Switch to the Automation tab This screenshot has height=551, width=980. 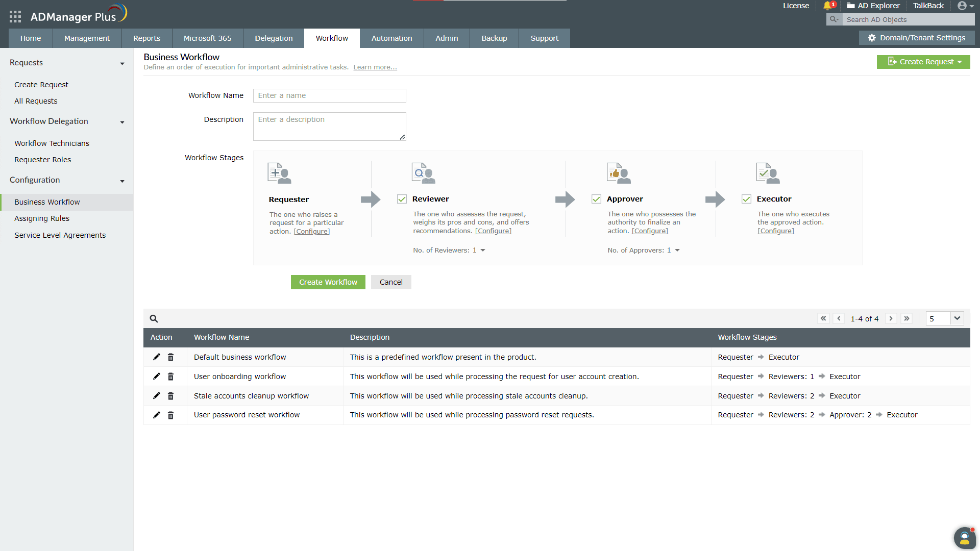(x=391, y=38)
